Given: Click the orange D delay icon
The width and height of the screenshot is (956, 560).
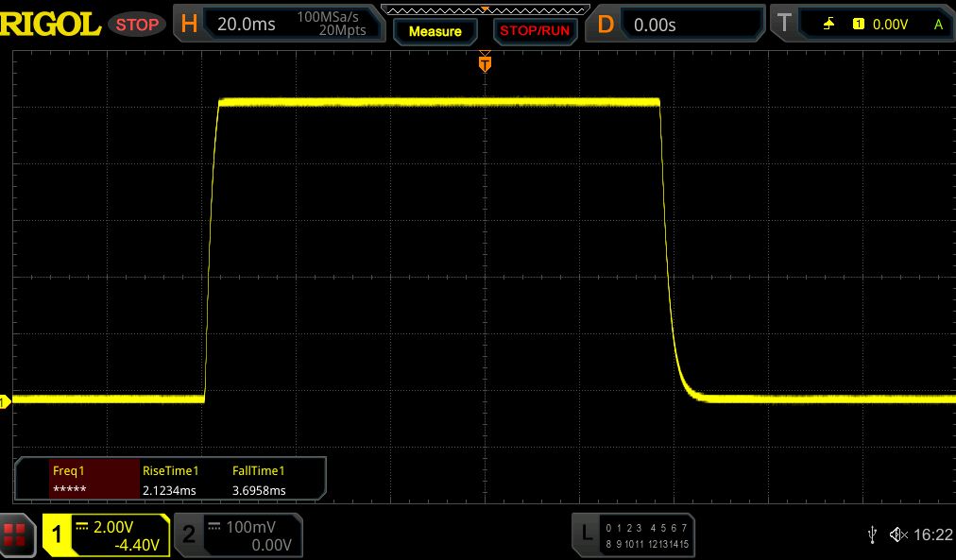Looking at the screenshot, I should tap(606, 25).
